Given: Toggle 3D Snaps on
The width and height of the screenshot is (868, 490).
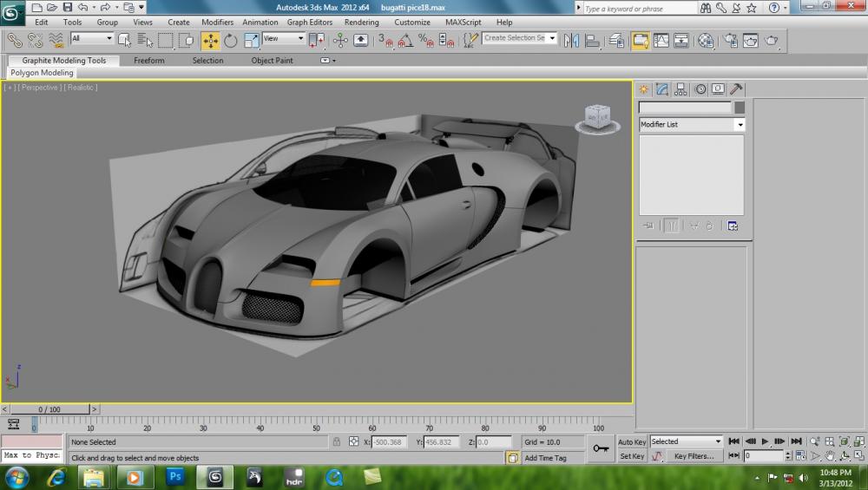Looking at the screenshot, I should pyautogui.click(x=385, y=41).
